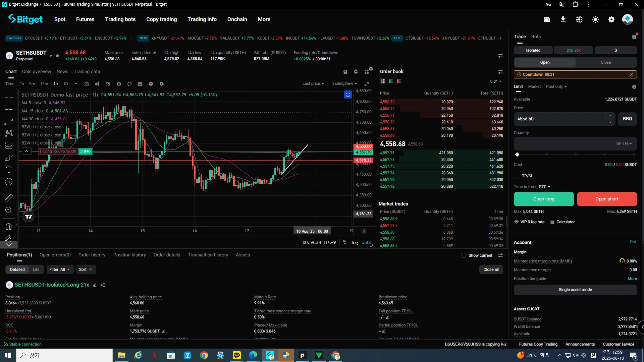Click the quantity percentage slider handle
Viewport: 644px width, 362px height.
pos(517,155)
